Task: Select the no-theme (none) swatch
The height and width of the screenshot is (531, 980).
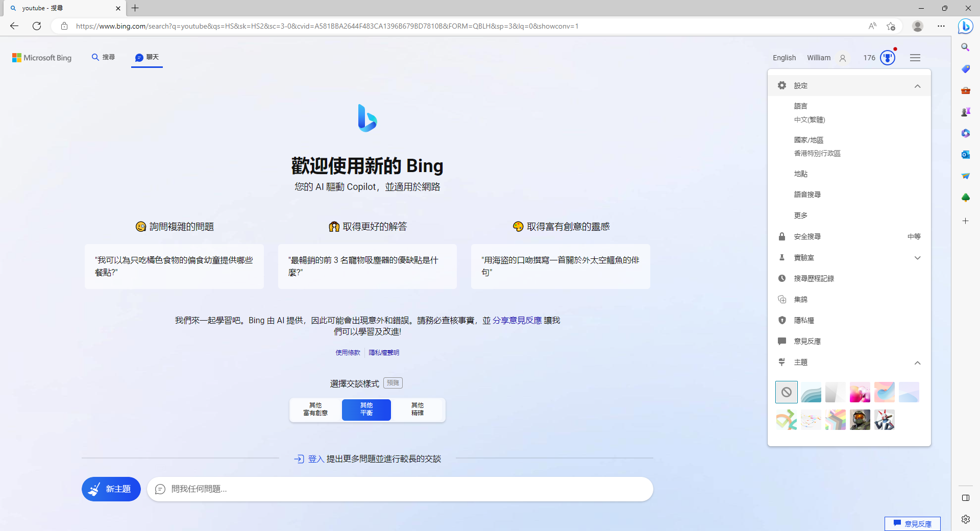Action: tap(787, 392)
